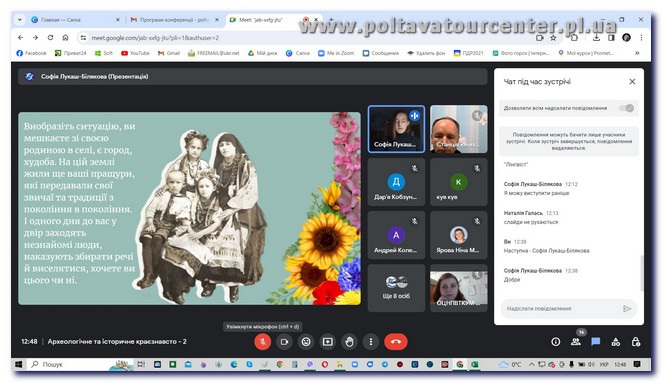Reload the page
The image size is (663, 383).
click(50, 38)
